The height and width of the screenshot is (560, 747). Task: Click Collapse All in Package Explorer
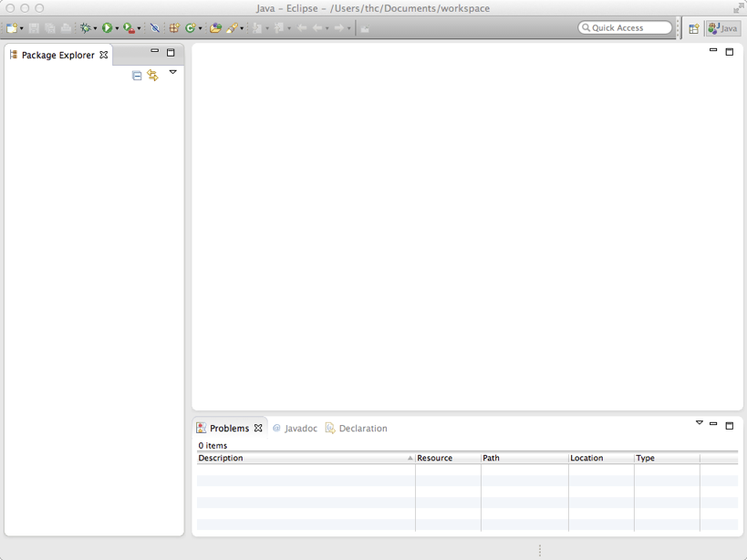pos(137,75)
